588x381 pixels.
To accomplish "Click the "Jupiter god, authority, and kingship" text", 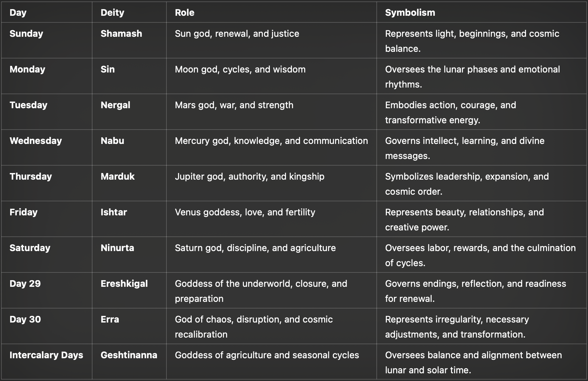I will click(x=249, y=176).
